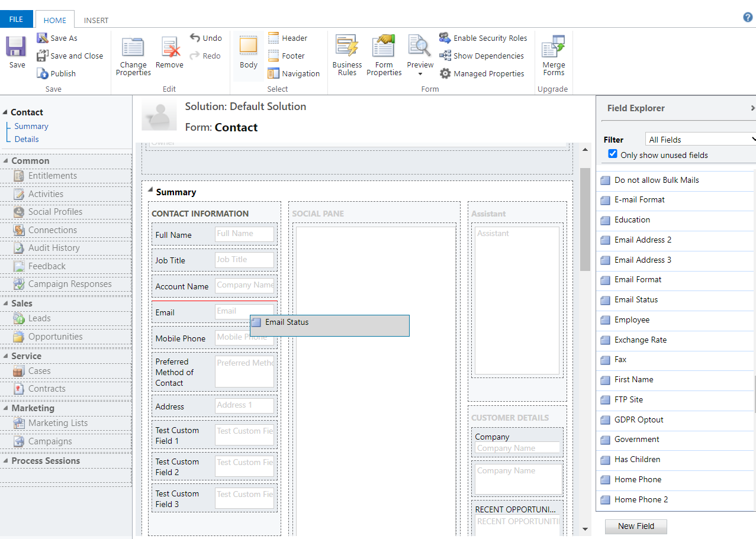Screen dimensions: 756x539
Task: Open the Preview dropdown arrow
Action: pyautogui.click(x=420, y=75)
